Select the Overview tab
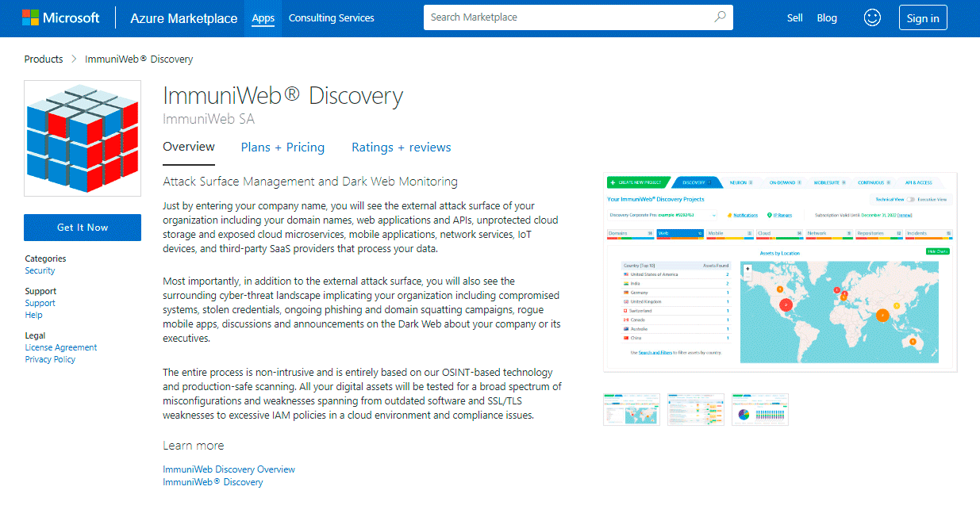The width and height of the screenshot is (980, 517). point(189,147)
